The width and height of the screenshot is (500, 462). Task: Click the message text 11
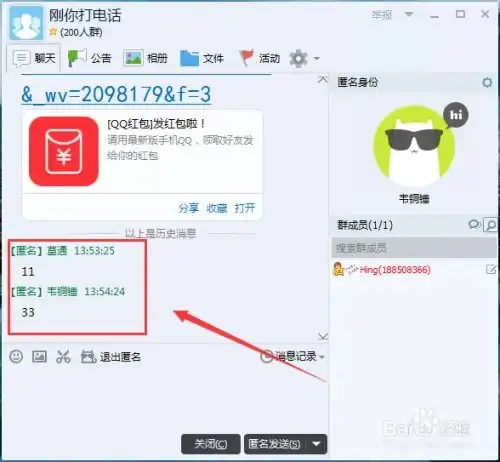[28, 272]
